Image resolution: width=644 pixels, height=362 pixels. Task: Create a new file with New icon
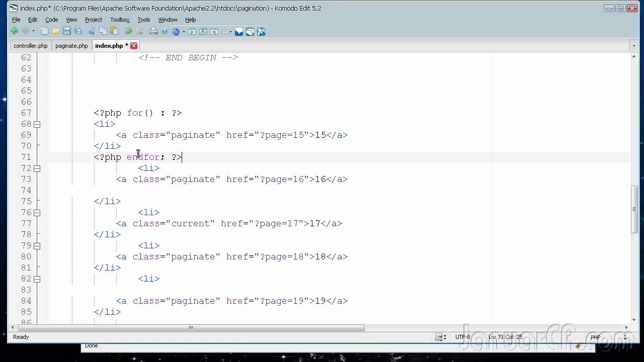pyautogui.click(x=45, y=31)
